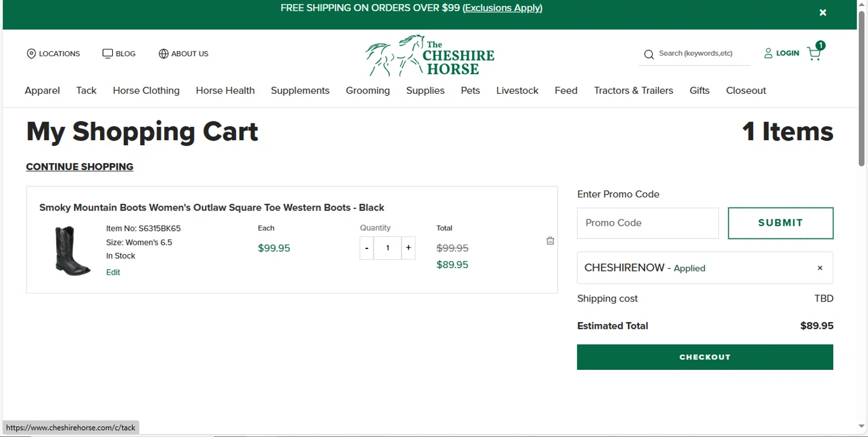Remove the applied CHESHIRENOW promo code
Viewport: 868px width, 437px height.
[x=820, y=268]
